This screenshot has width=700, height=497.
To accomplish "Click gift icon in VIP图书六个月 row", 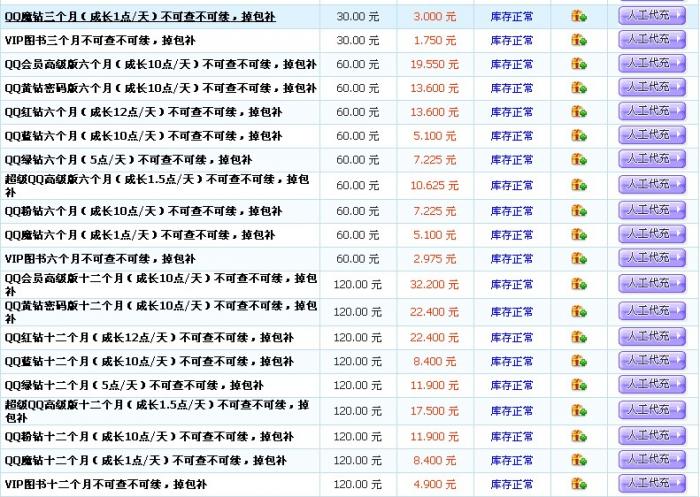I will [579, 259].
